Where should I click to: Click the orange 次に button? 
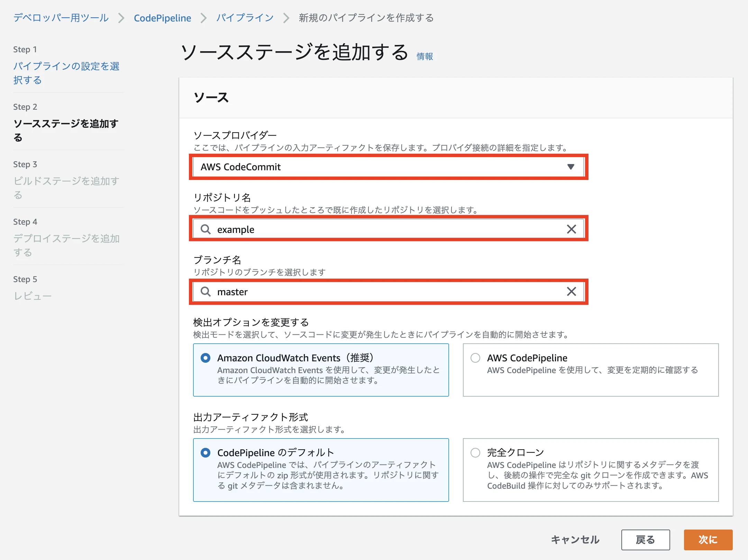click(x=708, y=540)
